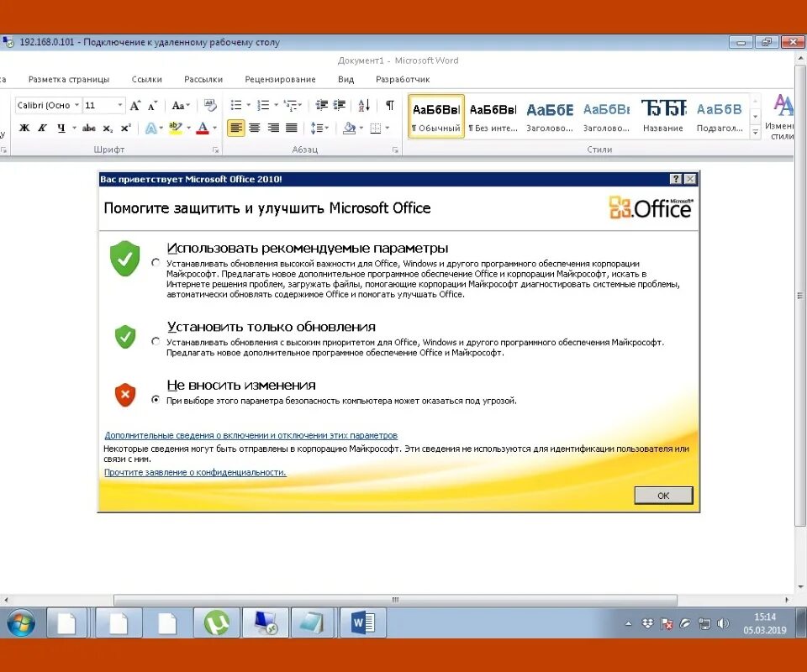The width and height of the screenshot is (807, 672).
Task: Open uTorrent from the taskbar
Action: point(217,622)
